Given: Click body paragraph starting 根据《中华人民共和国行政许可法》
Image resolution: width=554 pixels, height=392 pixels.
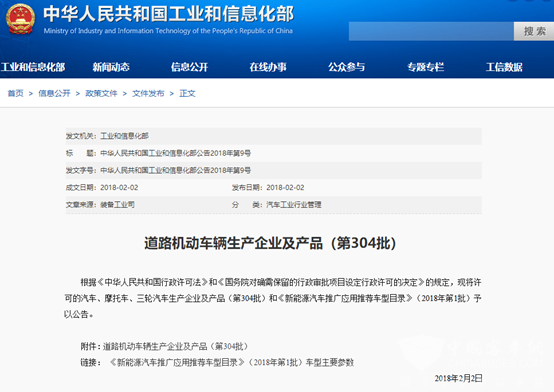Looking at the screenshot, I should pyautogui.click(x=273, y=298).
